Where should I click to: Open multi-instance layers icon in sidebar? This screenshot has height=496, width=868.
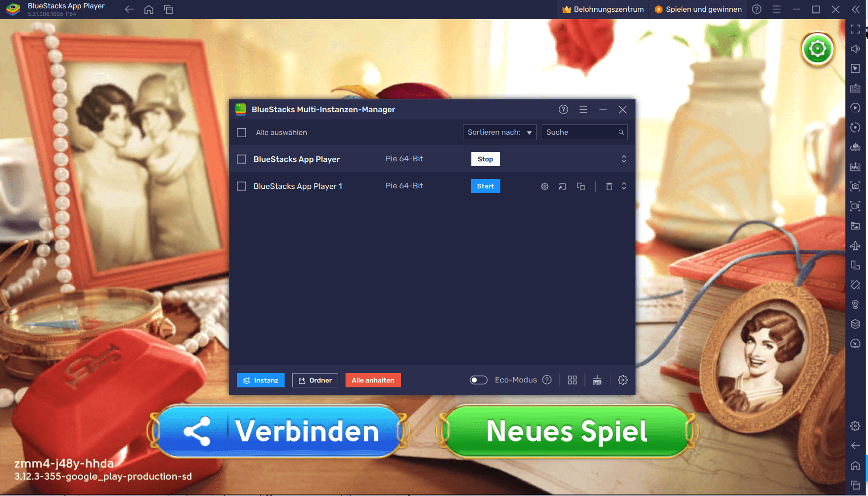coord(855,324)
